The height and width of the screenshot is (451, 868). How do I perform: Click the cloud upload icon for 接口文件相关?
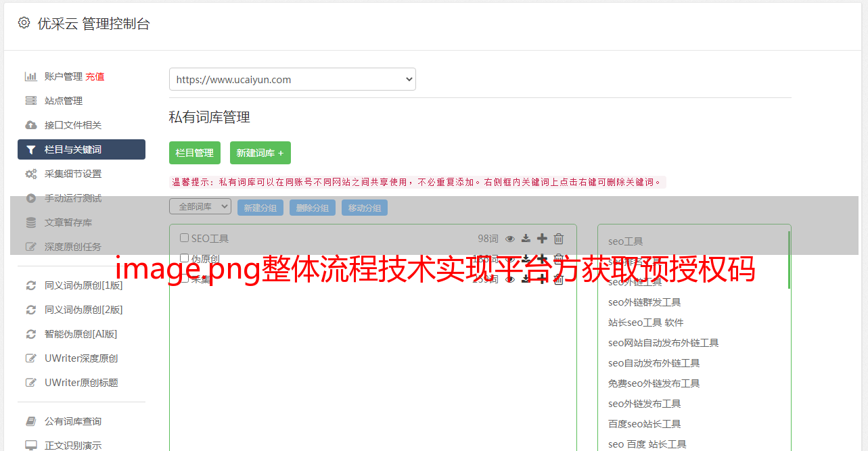[x=31, y=125]
